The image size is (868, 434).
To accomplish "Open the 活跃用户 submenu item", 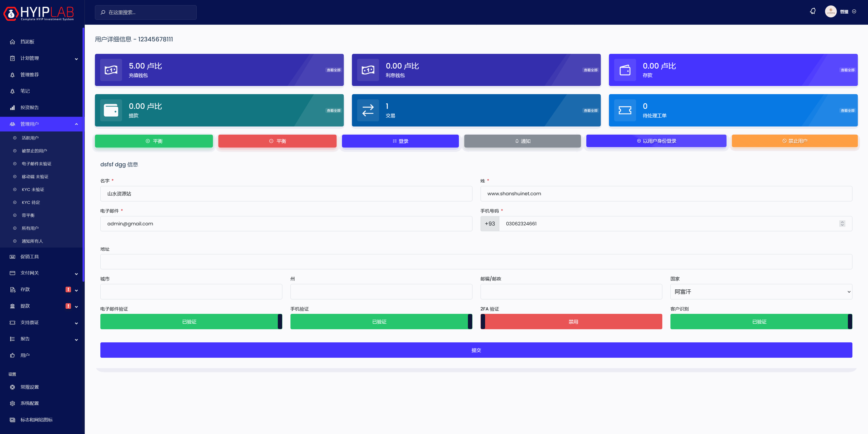I will [x=30, y=138].
